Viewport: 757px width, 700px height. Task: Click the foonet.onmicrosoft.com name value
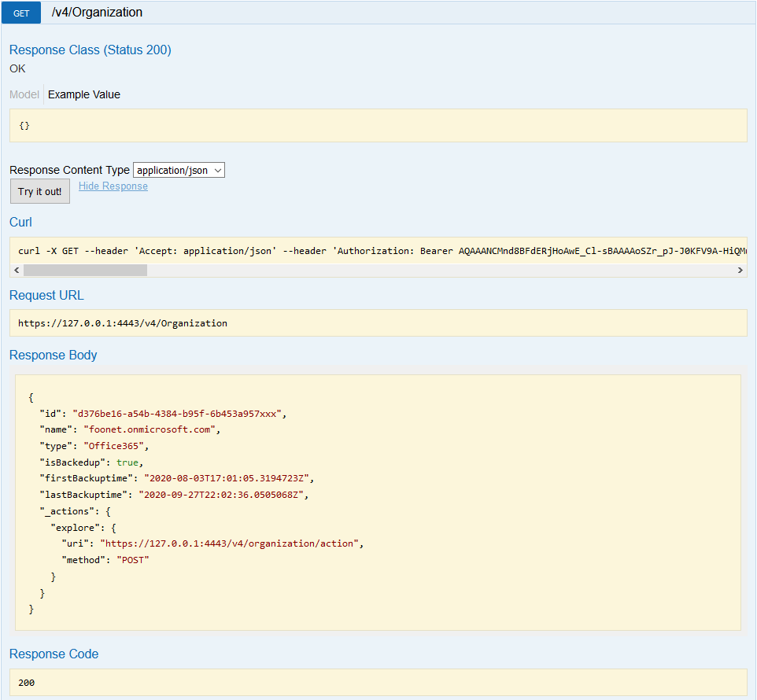pyautogui.click(x=151, y=429)
